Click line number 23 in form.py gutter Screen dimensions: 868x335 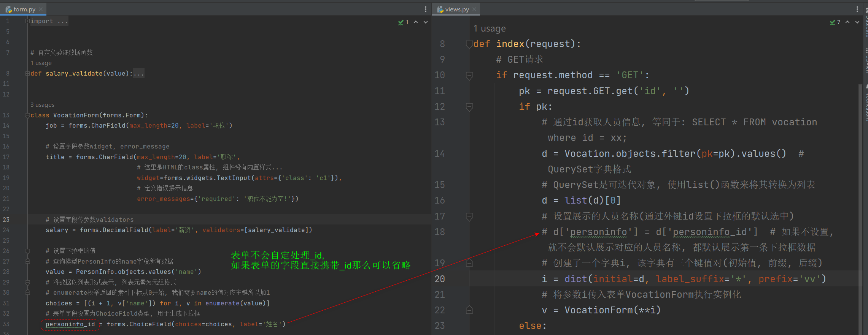coord(6,220)
